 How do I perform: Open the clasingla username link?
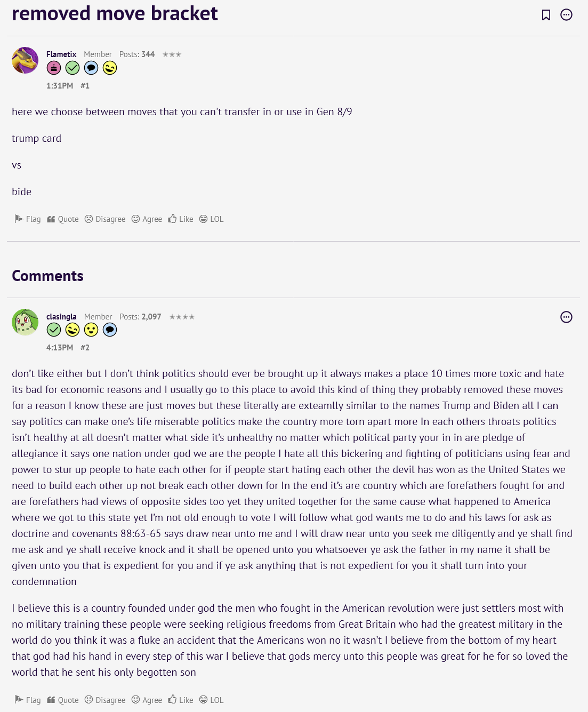tap(61, 317)
